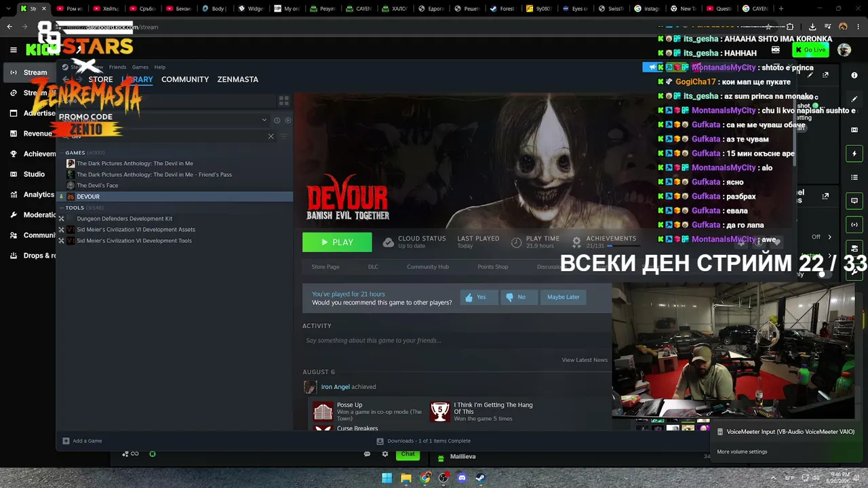
Task: Open I Think I'm Getting The Hang achievement icon
Action: coord(440,411)
